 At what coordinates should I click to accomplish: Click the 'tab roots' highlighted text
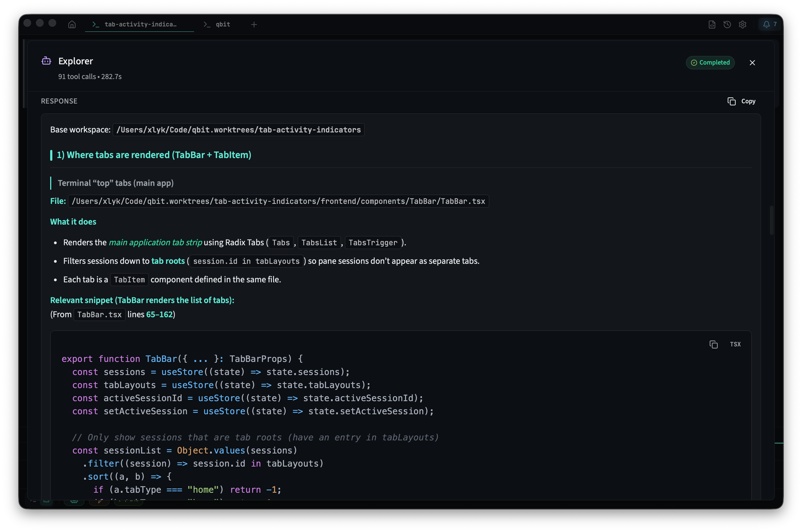[168, 261]
